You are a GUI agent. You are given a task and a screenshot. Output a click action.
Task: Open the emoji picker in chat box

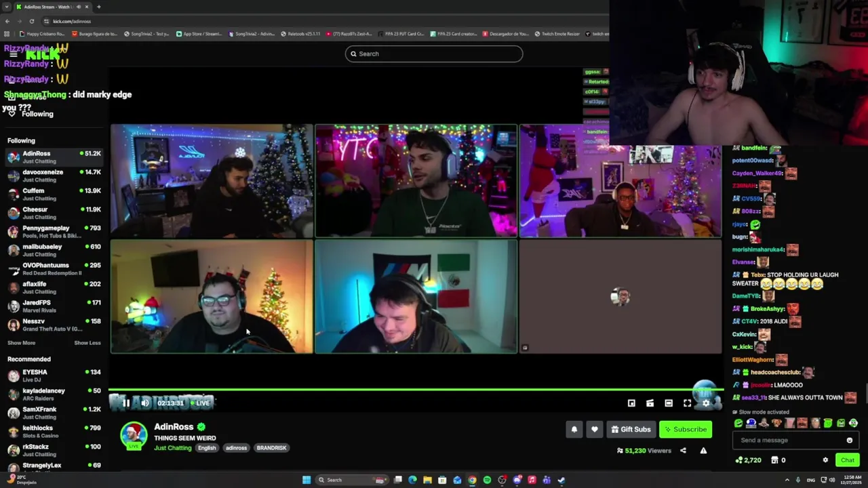click(849, 441)
